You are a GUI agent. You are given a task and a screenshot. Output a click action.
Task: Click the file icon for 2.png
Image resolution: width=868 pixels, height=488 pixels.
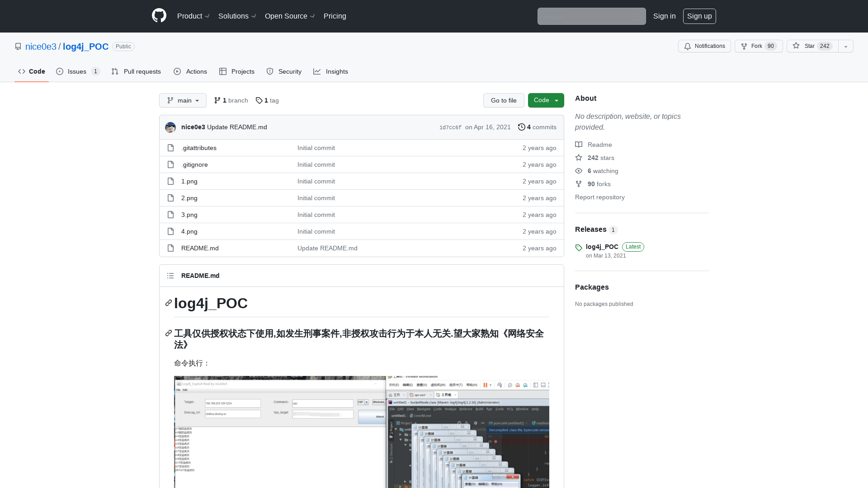170,198
